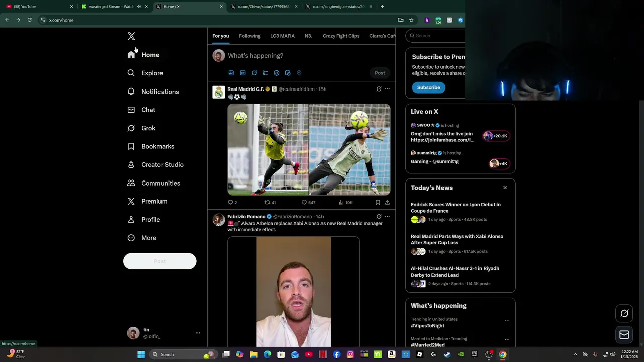View analytics of Real Madrid post
Viewport: 644px width, 362px height.
346,202
